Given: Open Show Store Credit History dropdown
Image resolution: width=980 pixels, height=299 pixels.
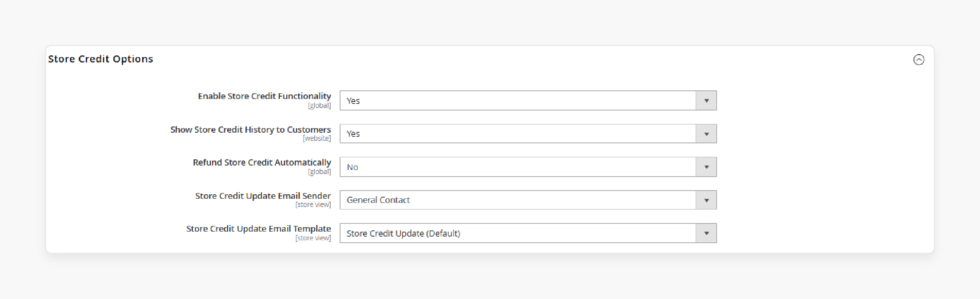Looking at the screenshot, I should 528,134.
